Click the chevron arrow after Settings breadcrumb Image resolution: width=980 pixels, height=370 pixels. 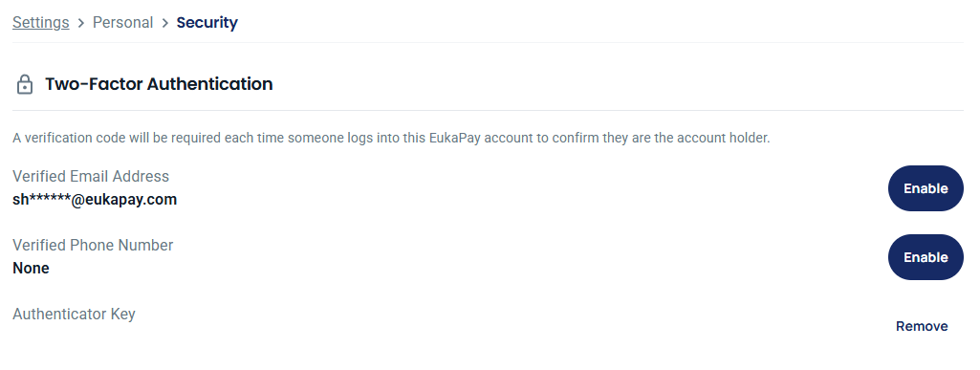pyautogui.click(x=81, y=23)
